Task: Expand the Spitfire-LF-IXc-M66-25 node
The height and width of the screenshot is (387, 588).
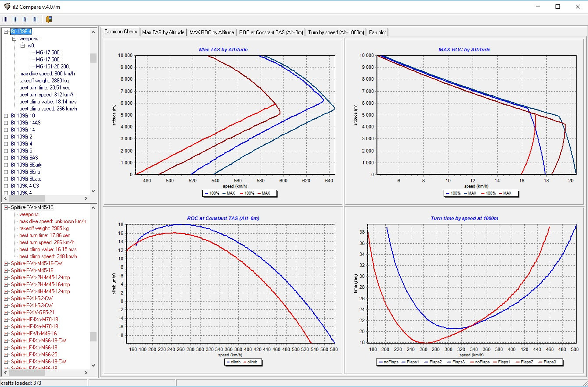Action: tap(6, 355)
